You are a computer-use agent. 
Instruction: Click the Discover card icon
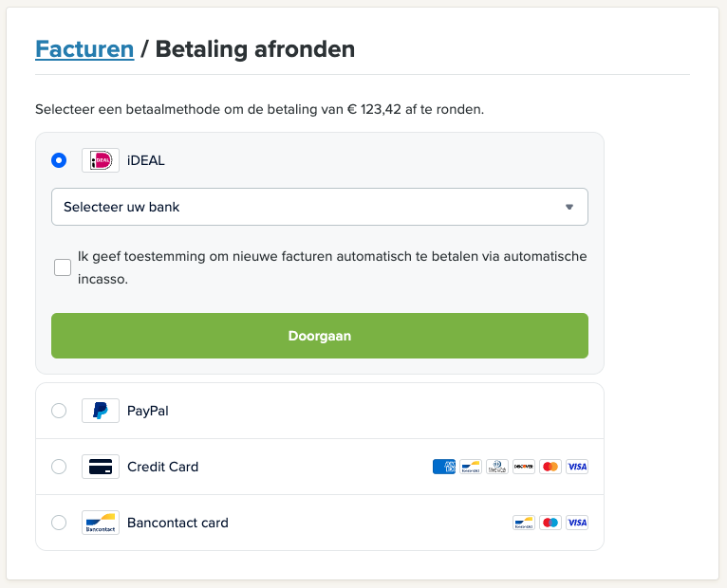[523, 467]
